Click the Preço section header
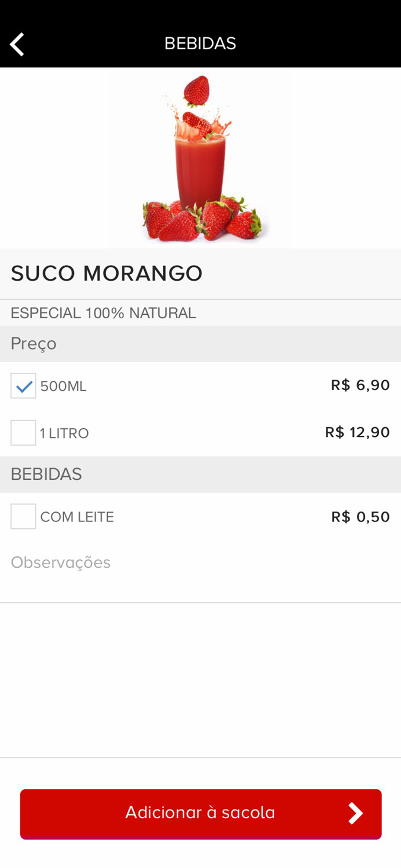The height and width of the screenshot is (868, 401). 33,344
